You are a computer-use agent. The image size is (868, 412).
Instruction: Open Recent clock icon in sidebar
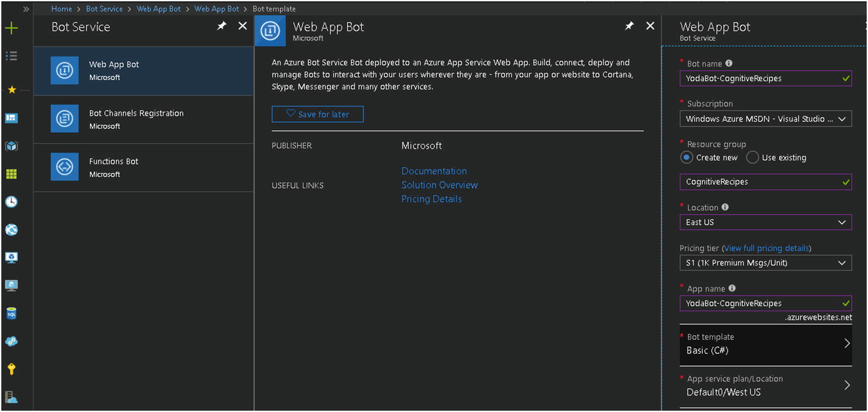pos(11,202)
